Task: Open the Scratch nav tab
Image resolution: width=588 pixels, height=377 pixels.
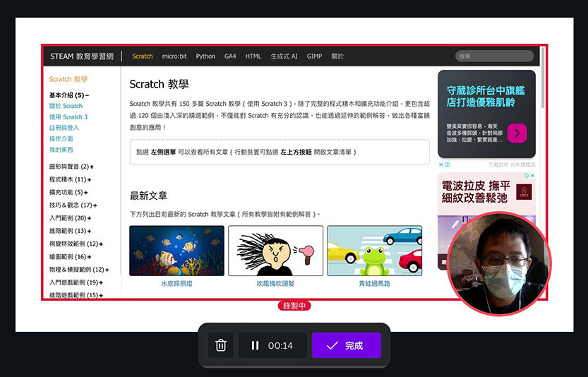Action: (142, 56)
